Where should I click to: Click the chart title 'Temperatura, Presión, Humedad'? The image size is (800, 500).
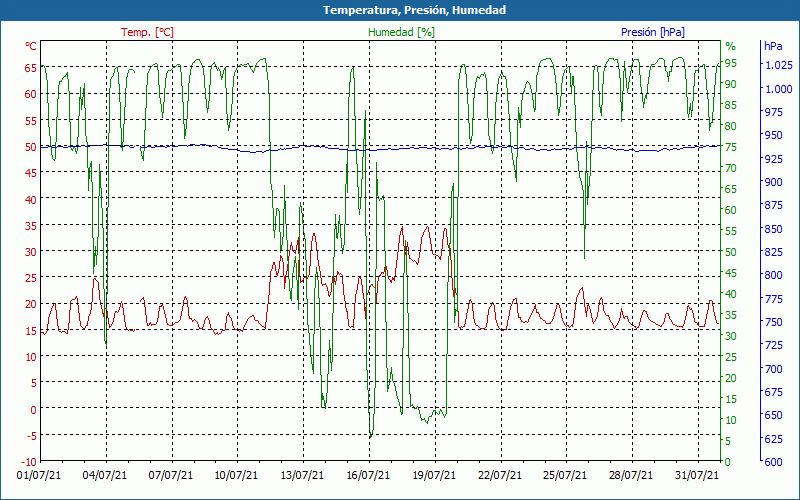[x=414, y=10]
